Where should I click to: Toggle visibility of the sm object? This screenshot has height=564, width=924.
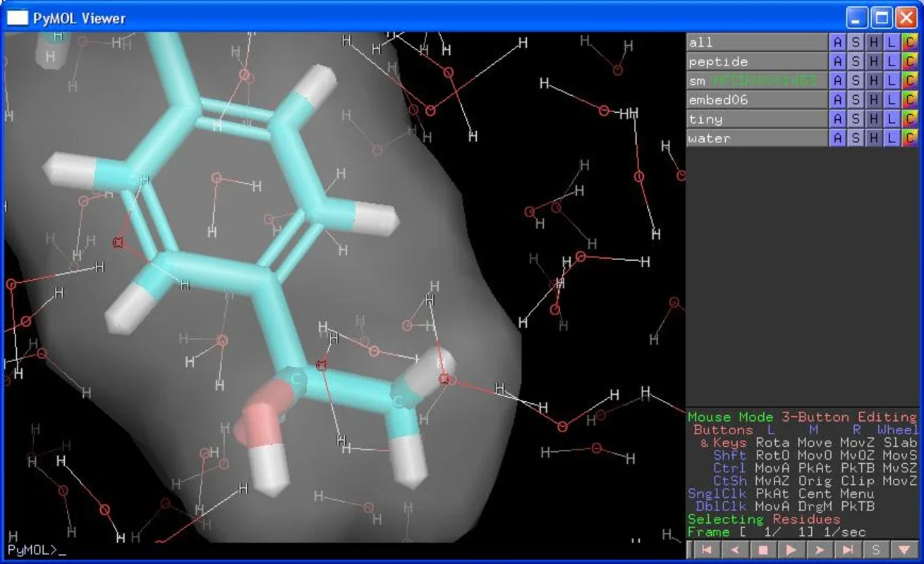757,80
